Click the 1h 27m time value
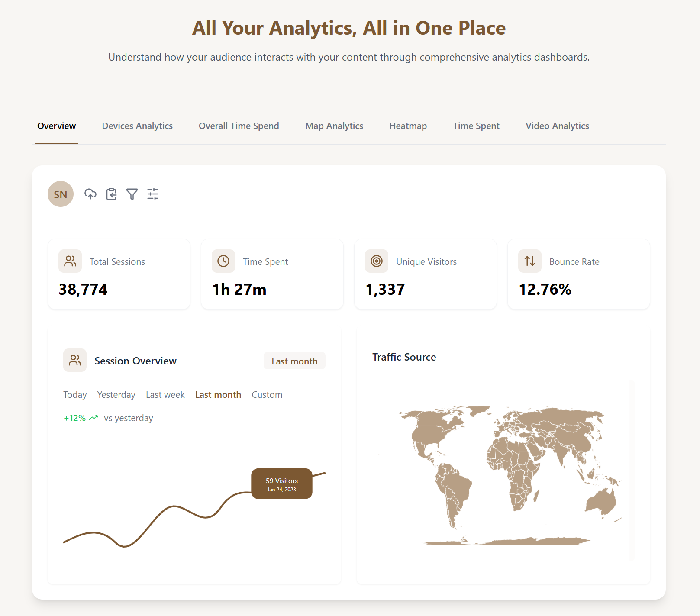Viewport: 700px width, 616px height. pyautogui.click(x=239, y=289)
